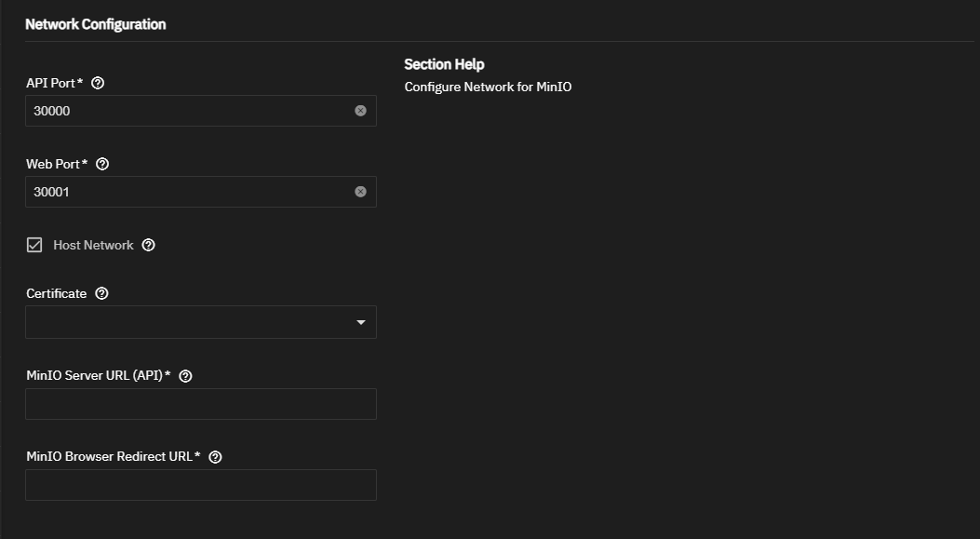
Task: Uncheck the Host Network checkbox
Action: (x=34, y=246)
